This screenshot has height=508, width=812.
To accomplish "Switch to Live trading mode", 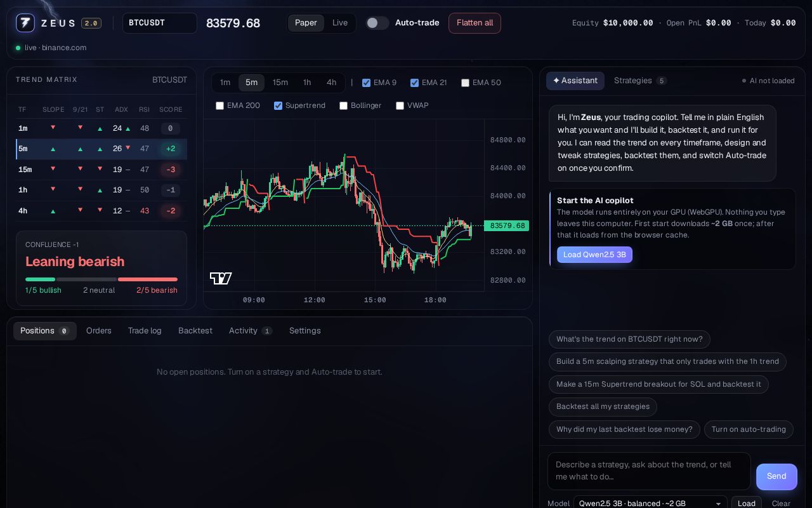I will (340, 23).
